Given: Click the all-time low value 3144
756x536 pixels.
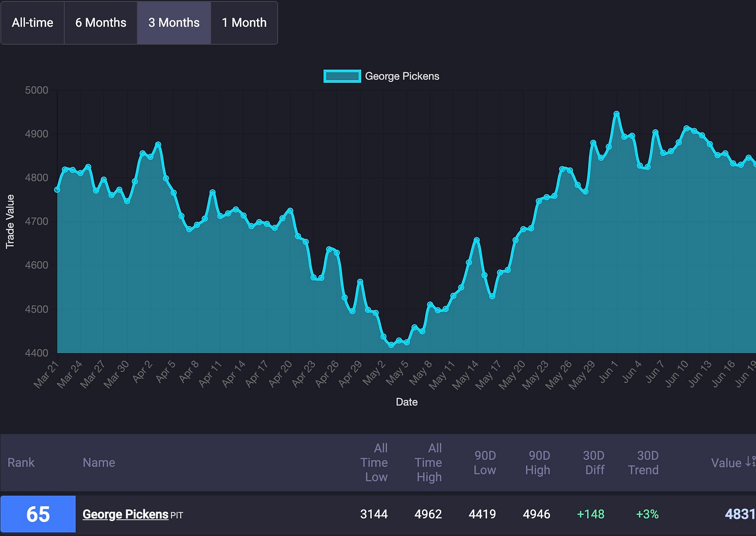Looking at the screenshot, I should [x=374, y=514].
